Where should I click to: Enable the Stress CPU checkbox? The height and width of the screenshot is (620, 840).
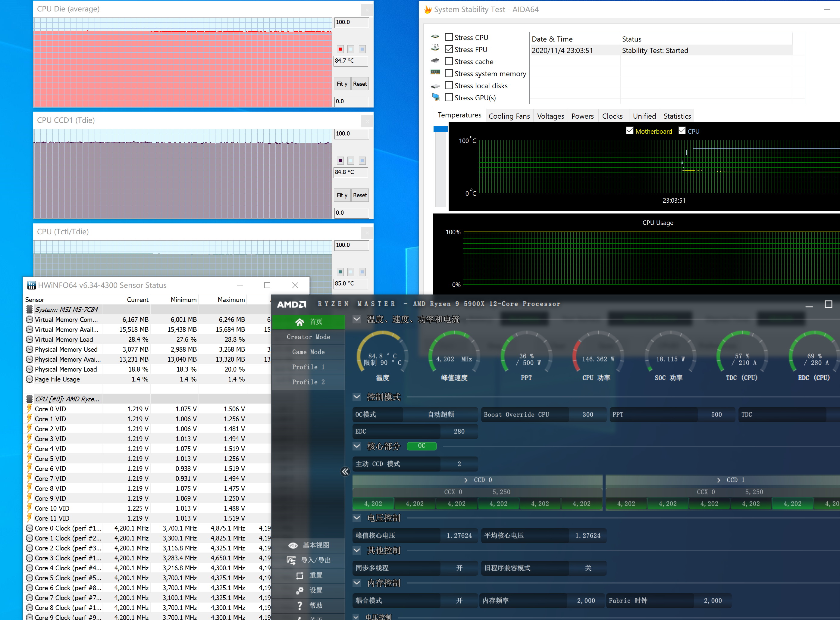[x=449, y=37]
